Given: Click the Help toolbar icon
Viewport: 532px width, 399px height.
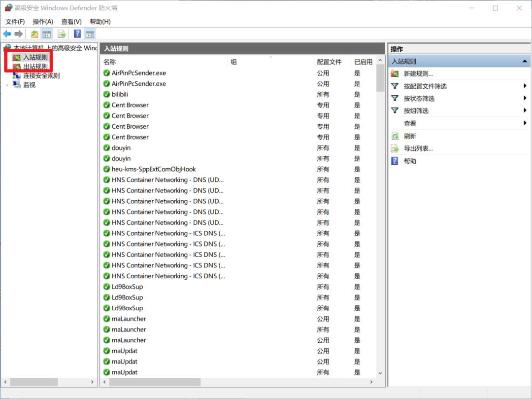Looking at the screenshot, I should (77, 34).
